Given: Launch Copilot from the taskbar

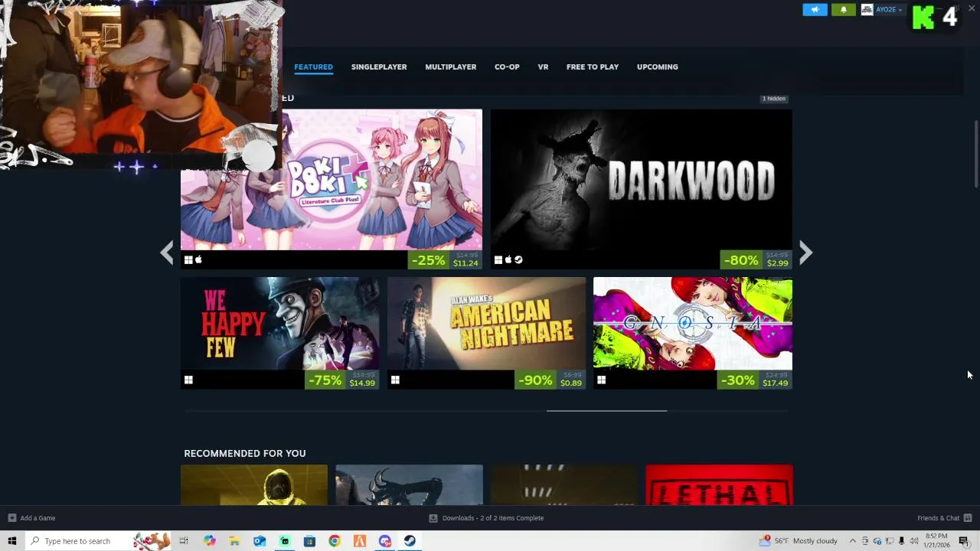Looking at the screenshot, I should click(x=210, y=541).
